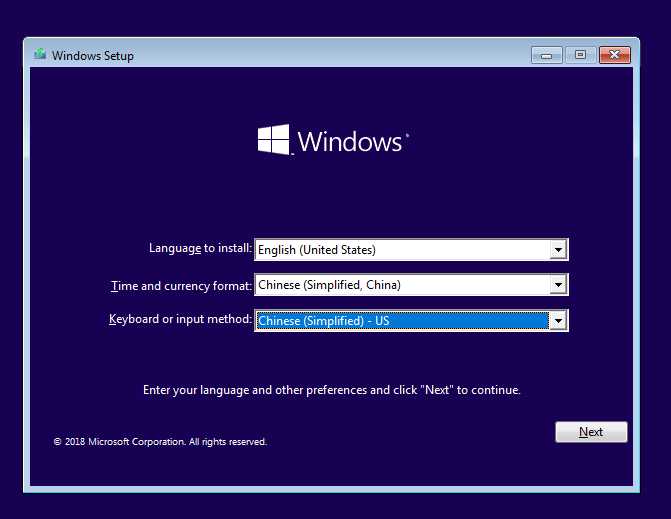The height and width of the screenshot is (519, 671).
Task: Click the Next button
Action: click(591, 432)
